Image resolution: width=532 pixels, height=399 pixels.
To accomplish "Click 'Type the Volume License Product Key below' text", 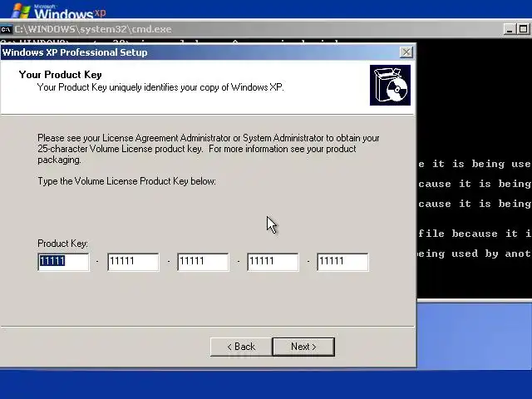I will click(126, 181).
